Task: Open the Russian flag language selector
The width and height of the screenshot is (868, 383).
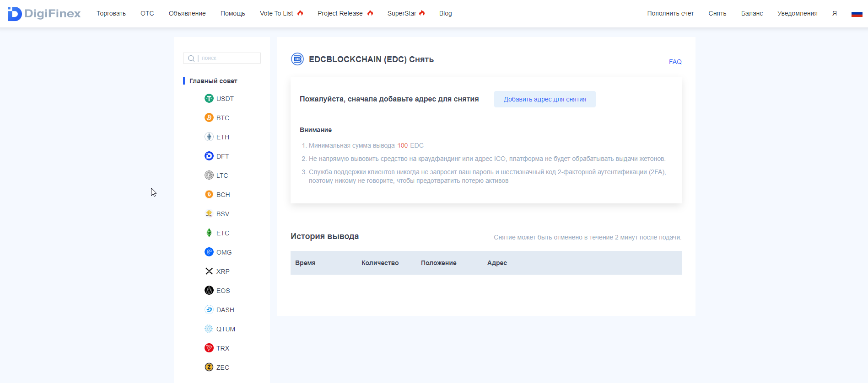Action: (857, 14)
